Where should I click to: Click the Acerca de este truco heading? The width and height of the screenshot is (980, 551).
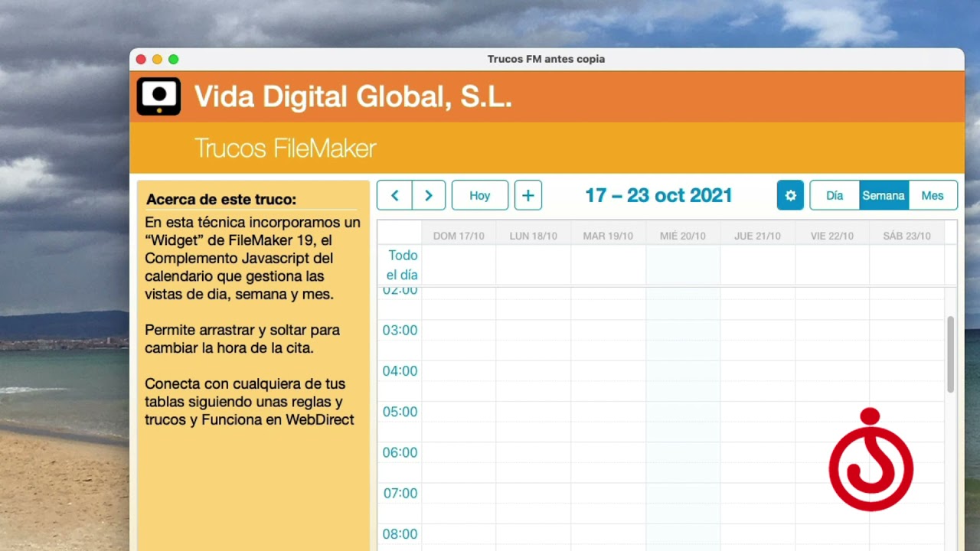221,200
